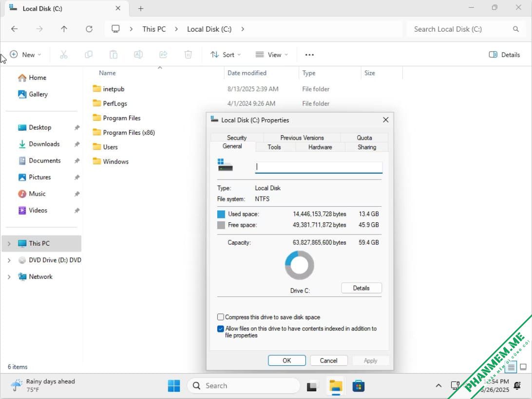Click Local Disk (C:) breadcrumb
Screen dimensions: 532x399
[209, 29]
